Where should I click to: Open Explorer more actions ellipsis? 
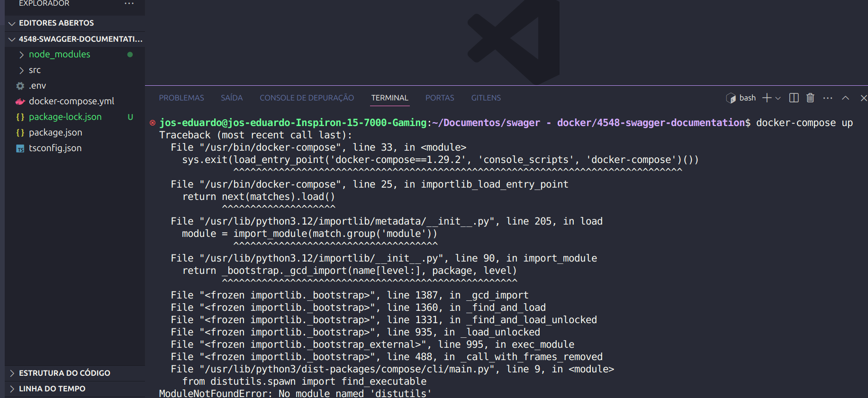click(129, 3)
